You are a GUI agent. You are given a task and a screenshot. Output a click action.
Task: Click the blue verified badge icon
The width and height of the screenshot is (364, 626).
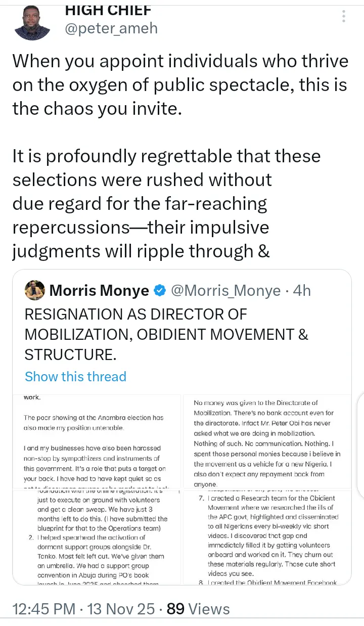coord(160,291)
